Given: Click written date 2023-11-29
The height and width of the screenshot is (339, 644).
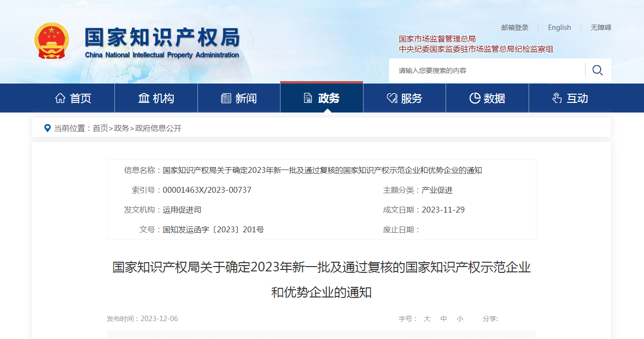Looking at the screenshot, I should [x=443, y=210].
